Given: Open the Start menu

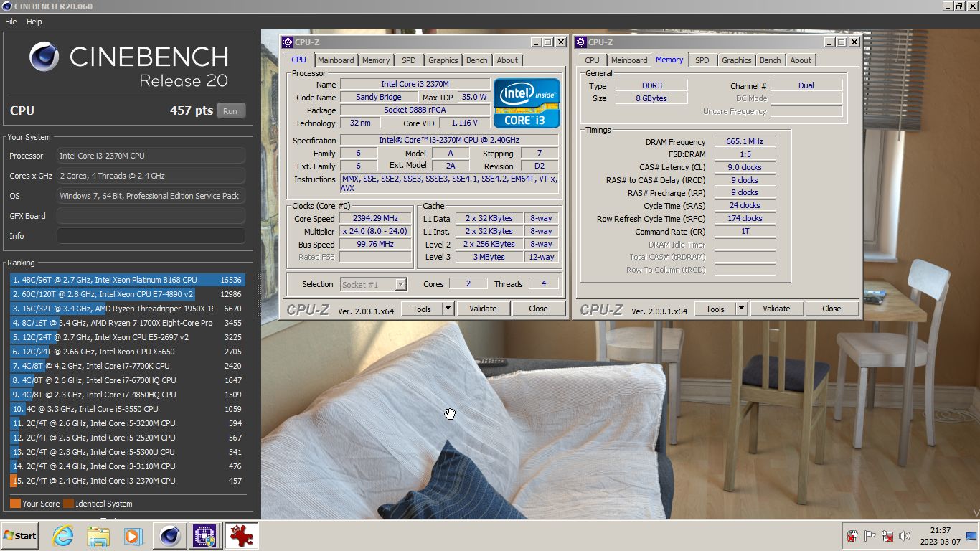Looking at the screenshot, I should tap(19, 536).
